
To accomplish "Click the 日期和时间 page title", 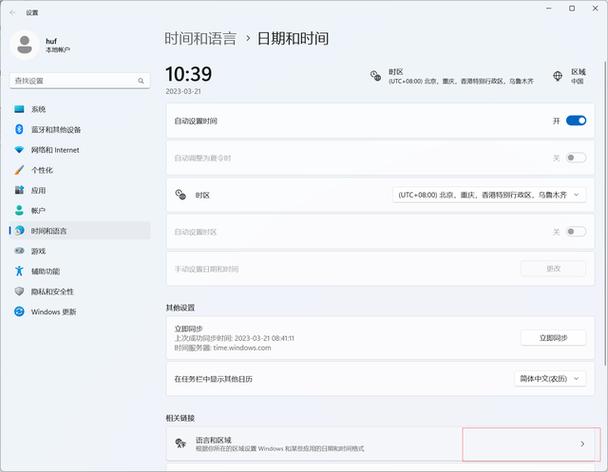I will pos(293,39).
